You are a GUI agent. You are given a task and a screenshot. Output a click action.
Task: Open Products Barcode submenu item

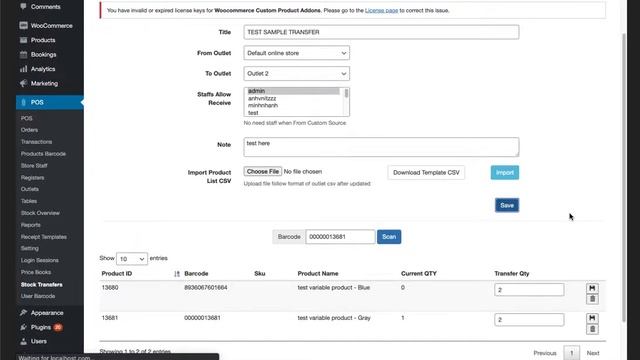point(43,154)
